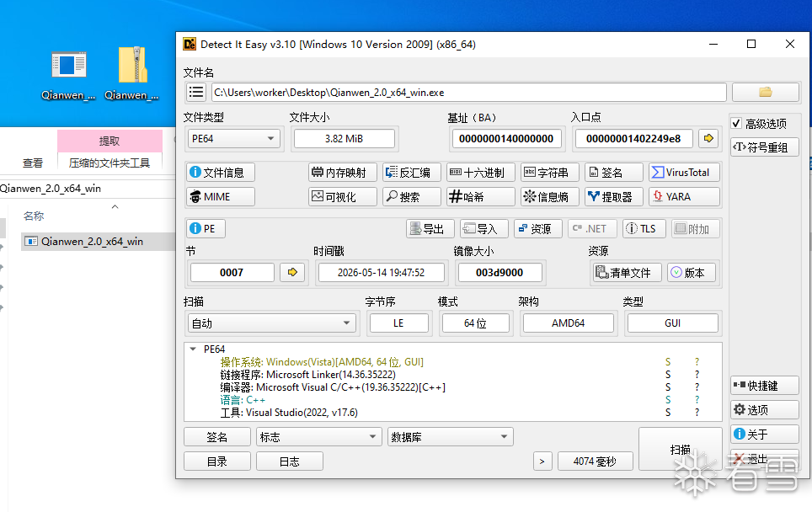Image resolution: width=812 pixels, height=512 pixels.
Task: Open 快捷键 shortcuts button
Action: click(x=764, y=385)
